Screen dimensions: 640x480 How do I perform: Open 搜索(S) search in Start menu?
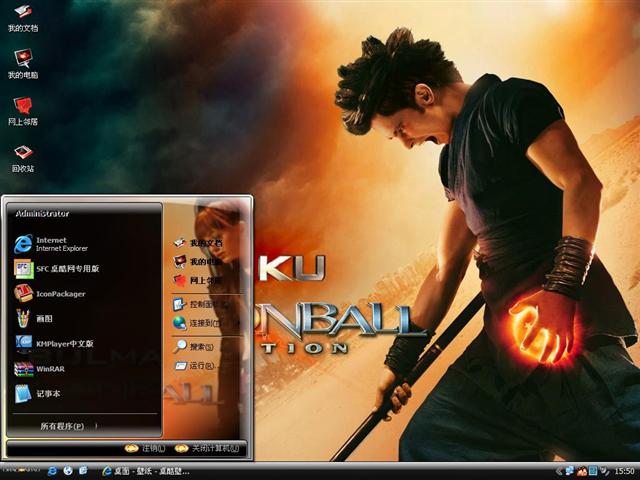(193, 347)
